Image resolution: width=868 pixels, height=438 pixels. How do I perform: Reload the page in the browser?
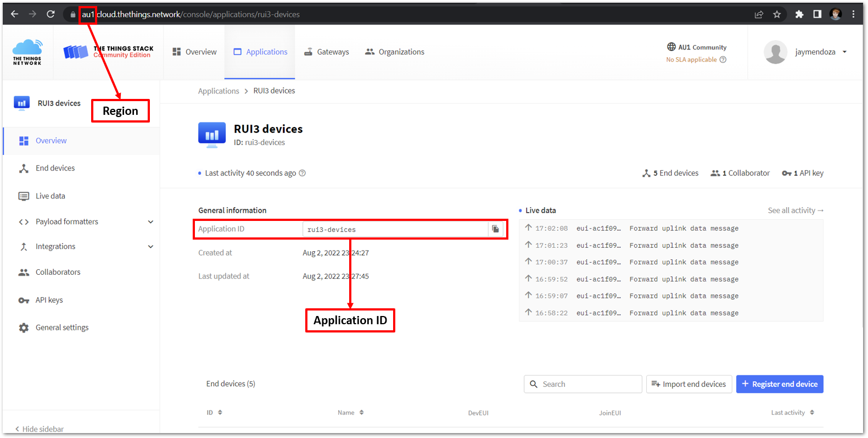51,14
